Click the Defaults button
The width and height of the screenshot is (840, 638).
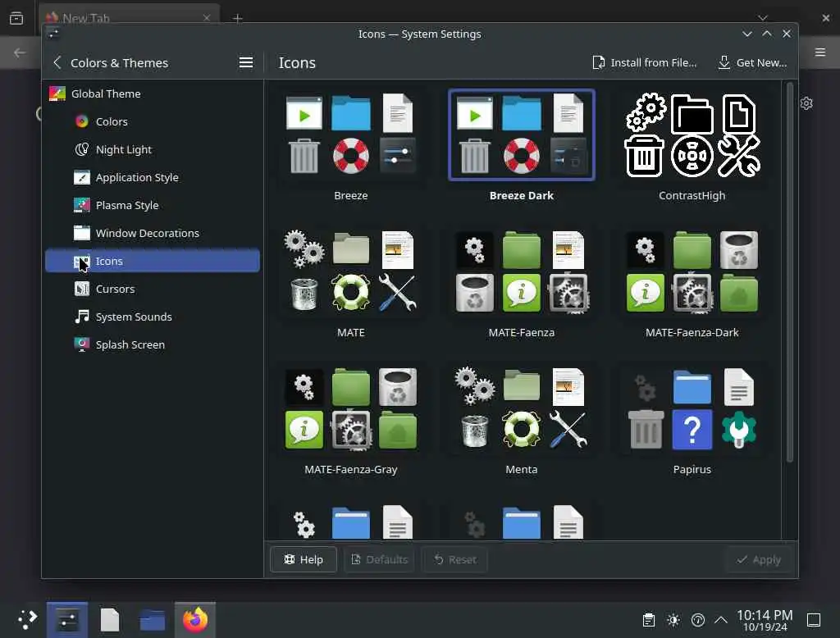coord(379,560)
